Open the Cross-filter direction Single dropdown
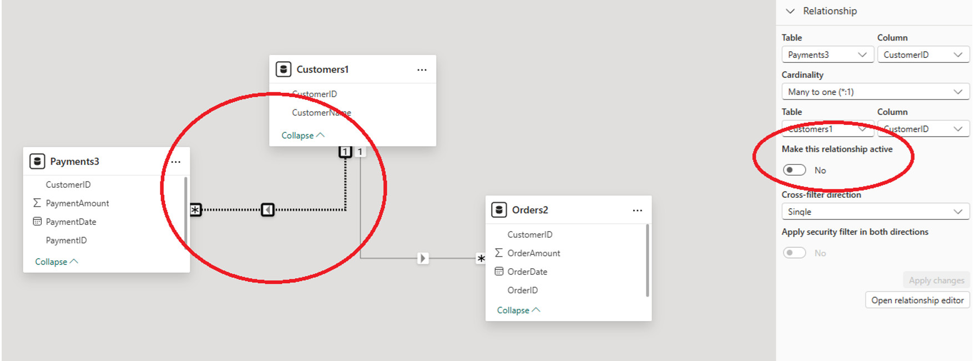Viewport: 980px width, 361px height. click(875, 212)
